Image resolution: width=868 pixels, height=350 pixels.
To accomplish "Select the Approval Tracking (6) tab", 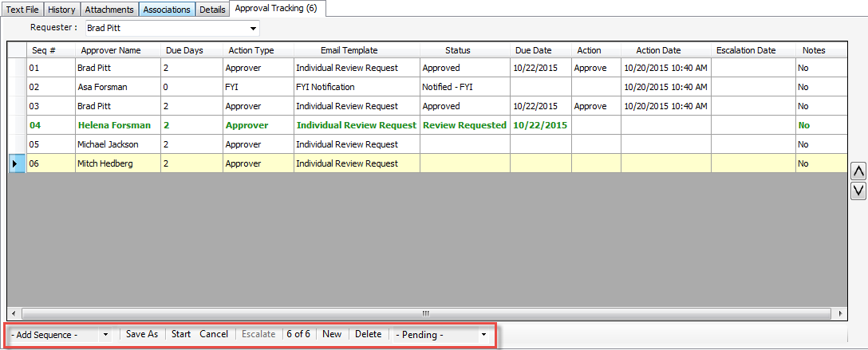I will pos(276,8).
